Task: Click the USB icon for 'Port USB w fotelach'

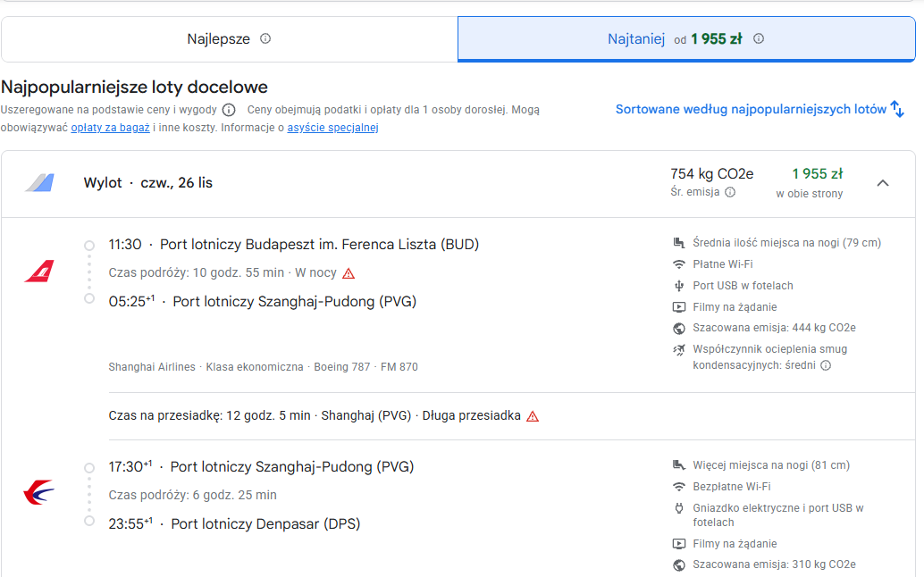Action: pos(679,286)
